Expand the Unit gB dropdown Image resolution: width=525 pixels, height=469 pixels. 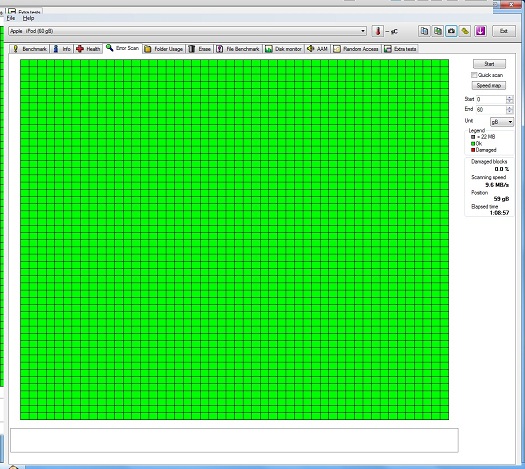[502, 122]
